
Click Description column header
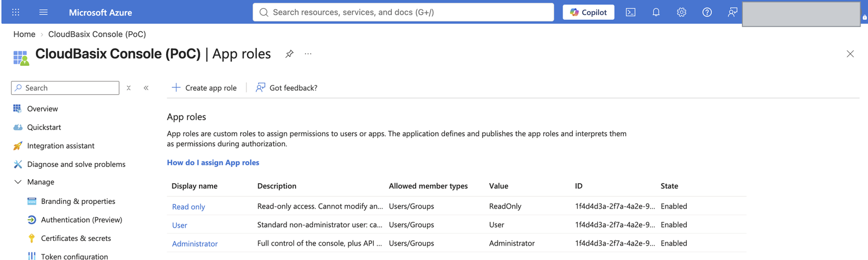tap(277, 186)
